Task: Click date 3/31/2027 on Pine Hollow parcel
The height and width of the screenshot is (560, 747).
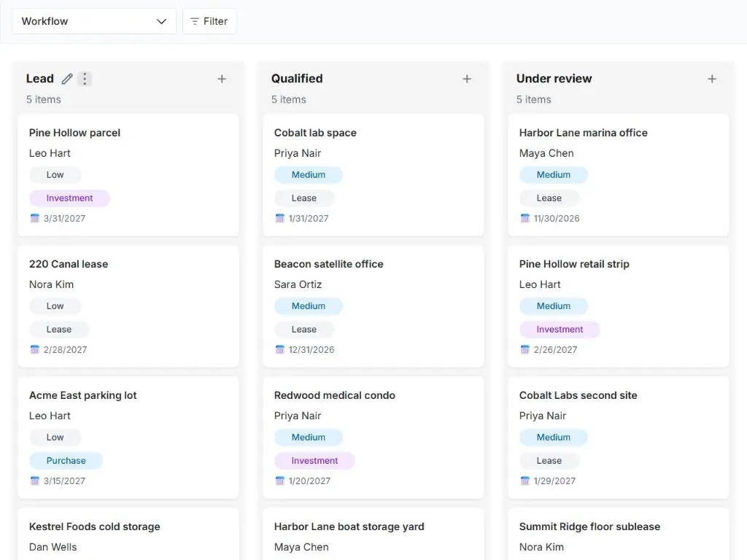Action: (64, 219)
